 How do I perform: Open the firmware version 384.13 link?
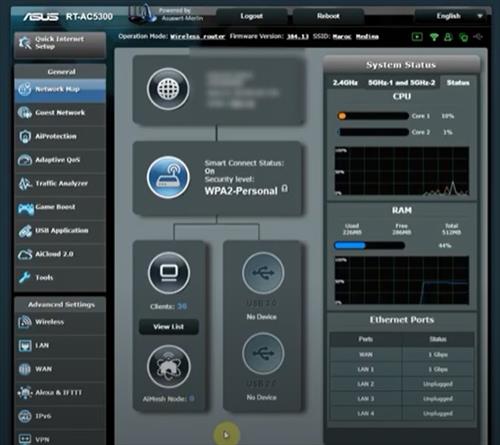click(297, 36)
